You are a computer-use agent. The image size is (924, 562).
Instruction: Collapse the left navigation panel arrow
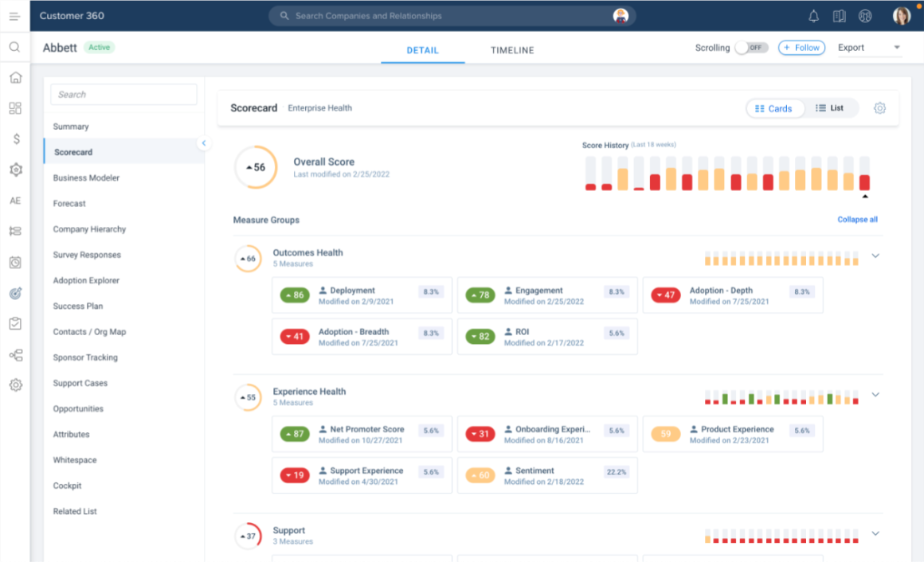[204, 143]
